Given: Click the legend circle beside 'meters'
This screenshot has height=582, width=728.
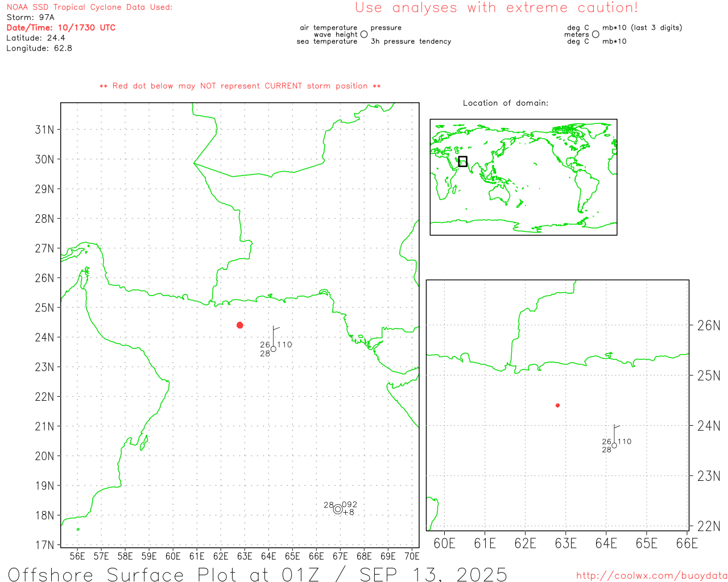Looking at the screenshot, I should pos(595,34).
